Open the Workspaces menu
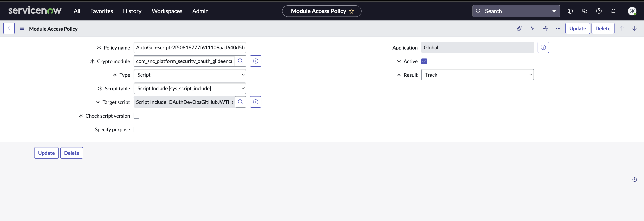The height and width of the screenshot is (221, 644). tap(167, 11)
